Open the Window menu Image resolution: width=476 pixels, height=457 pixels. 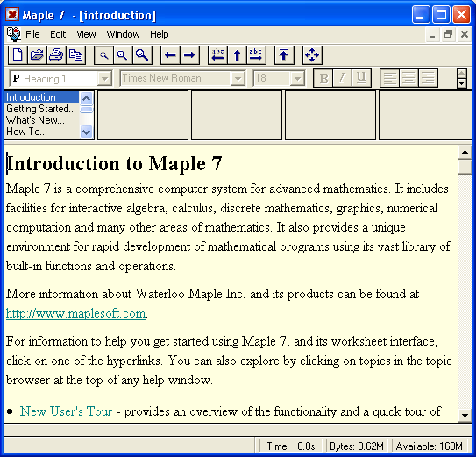(x=123, y=34)
